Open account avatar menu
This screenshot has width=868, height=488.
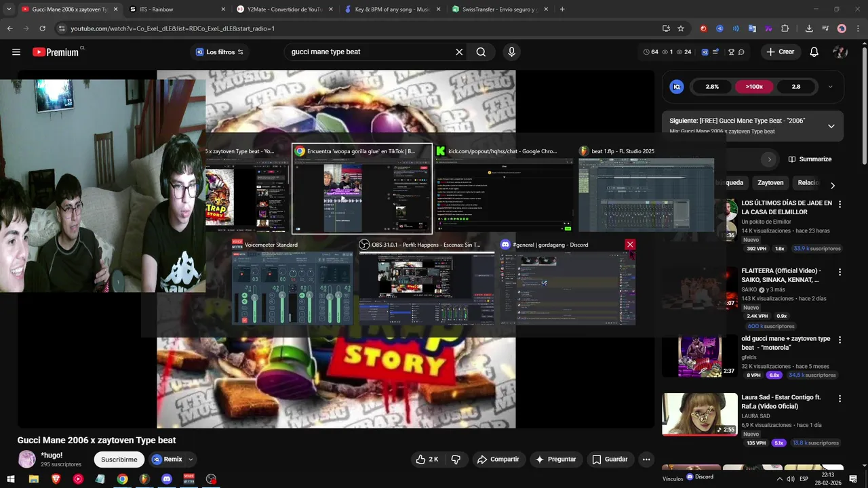(x=840, y=52)
